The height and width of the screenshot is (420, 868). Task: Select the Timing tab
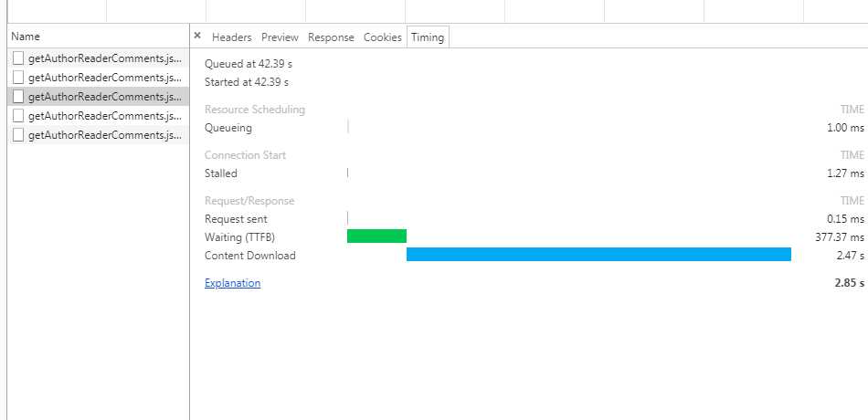click(x=428, y=37)
